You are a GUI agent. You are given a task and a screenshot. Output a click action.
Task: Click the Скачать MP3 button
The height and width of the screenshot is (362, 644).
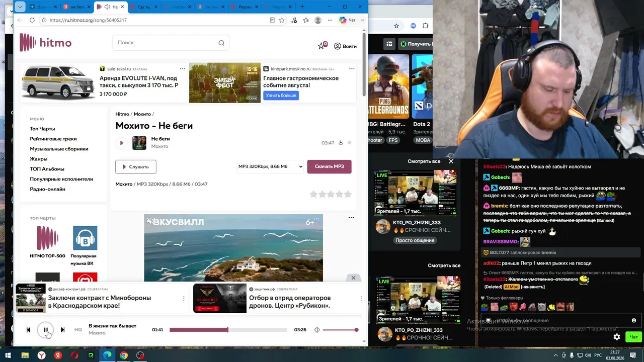(x=329, y=166)
